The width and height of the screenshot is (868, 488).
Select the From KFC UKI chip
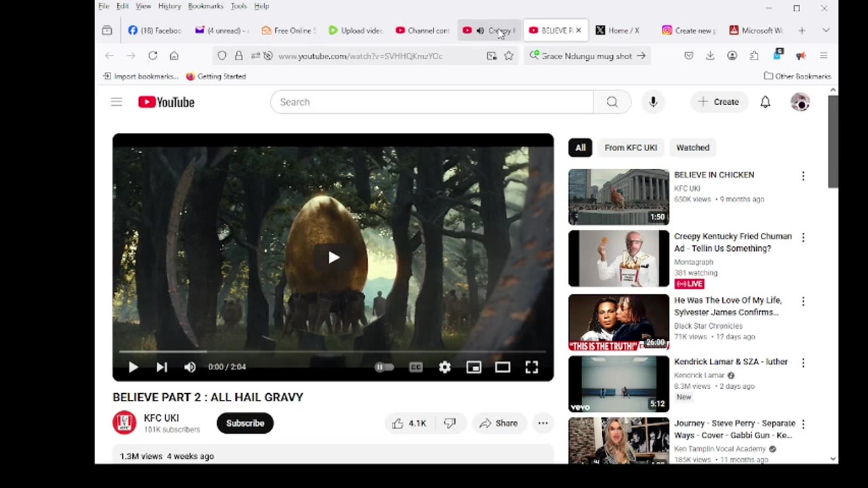631,148
